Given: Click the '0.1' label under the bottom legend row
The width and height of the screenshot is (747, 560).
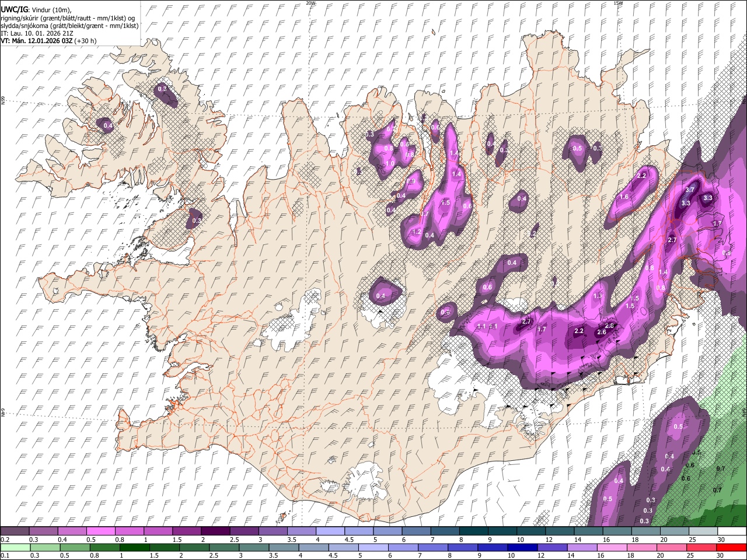Looking at the screenshot, I should coord(5,555).
